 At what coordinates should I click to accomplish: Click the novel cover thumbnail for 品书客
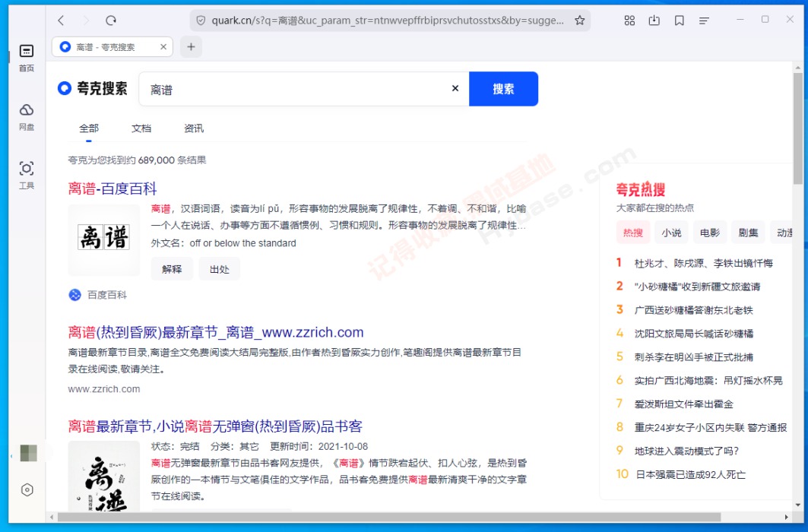pos(103,476)
